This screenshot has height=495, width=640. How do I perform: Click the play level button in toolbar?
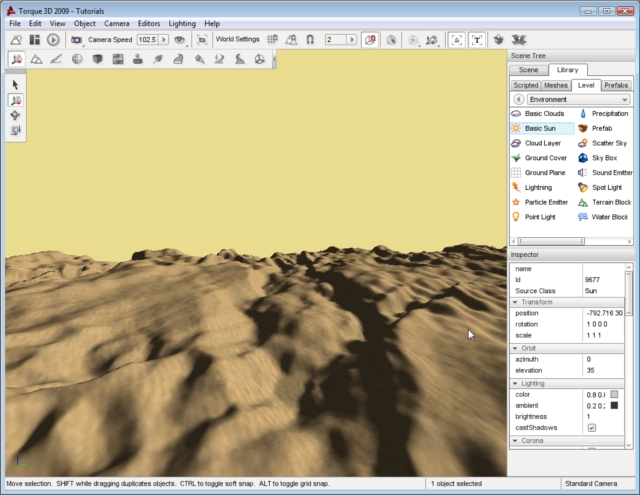pyautogui.click(x=53, y=40)
